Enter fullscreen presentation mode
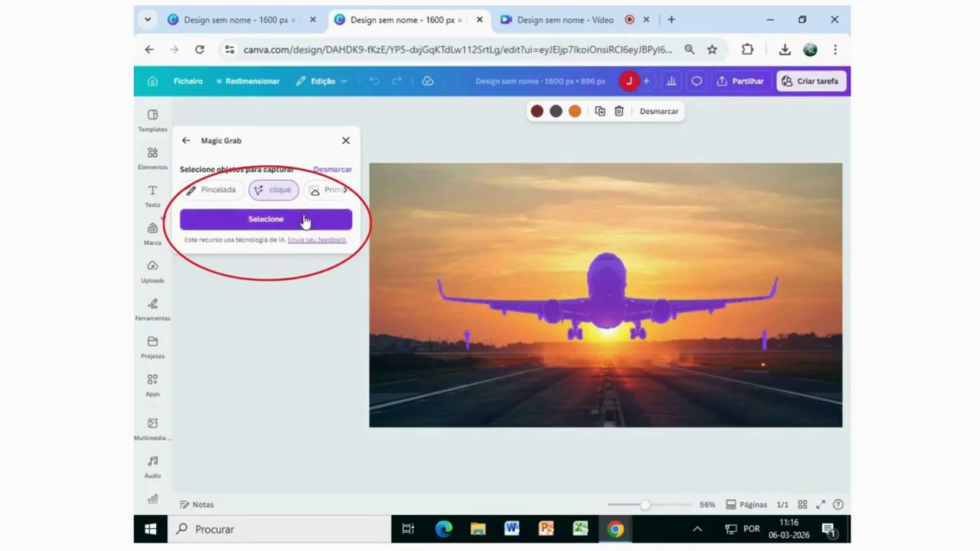This screenshot has width=980, height=551. click(x=821, y=504)
